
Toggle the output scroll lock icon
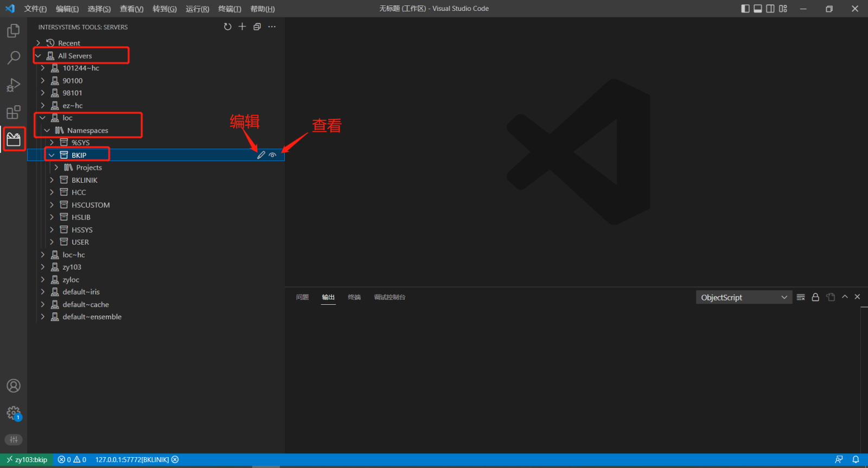pos(815,297)
